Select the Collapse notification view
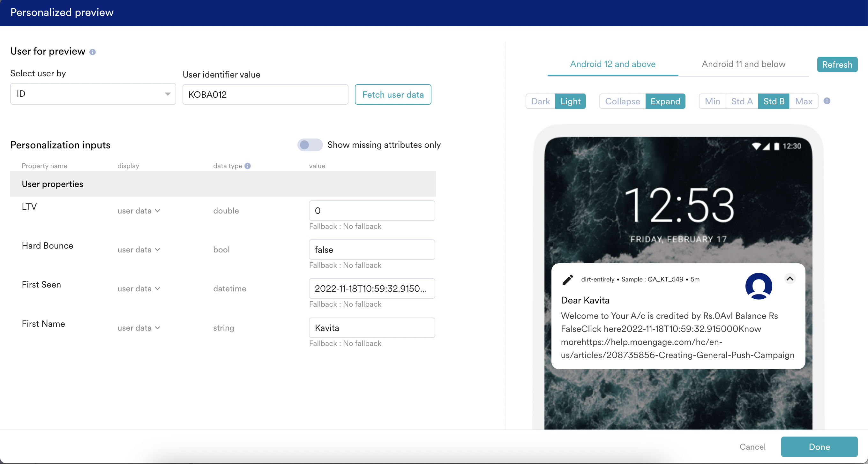This screenshot has height=464, width=868. (622, 101)
